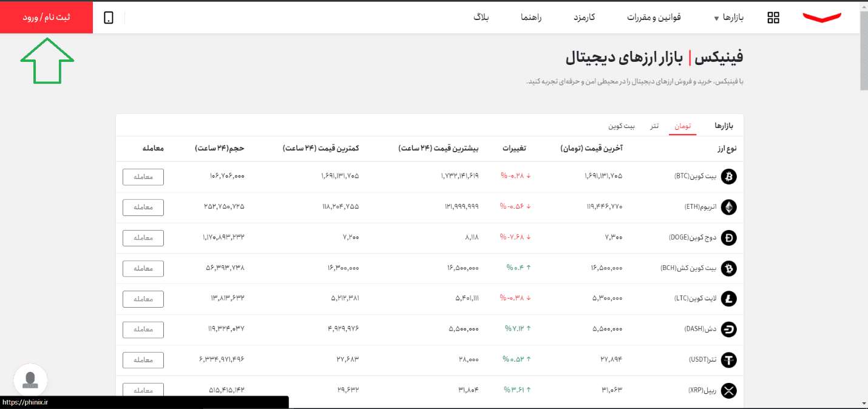Click the mobile app phone icon
Image resolution: width=868 pixels, height=409 pixels.
point(109,18)
